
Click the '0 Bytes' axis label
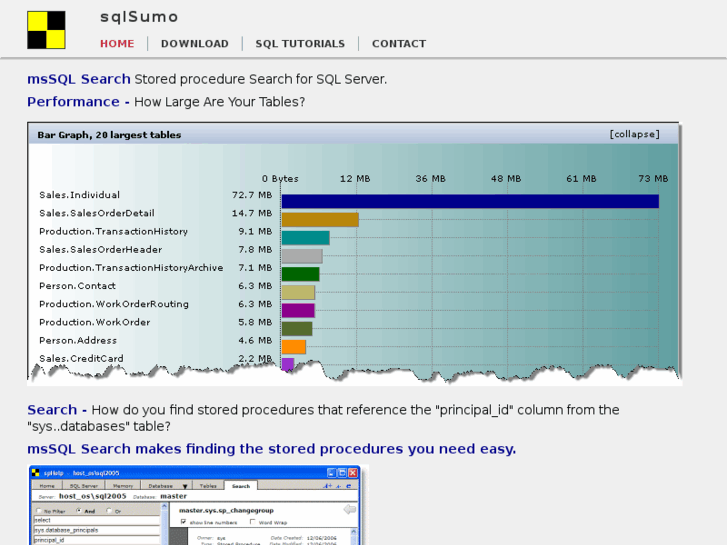(280, 179)
